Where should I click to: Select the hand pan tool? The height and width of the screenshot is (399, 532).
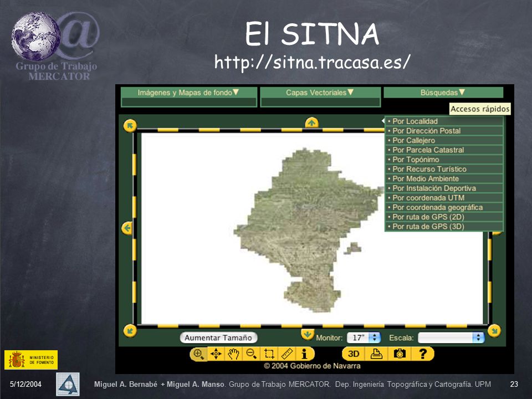pyautogui.click(x=233, y=354)
